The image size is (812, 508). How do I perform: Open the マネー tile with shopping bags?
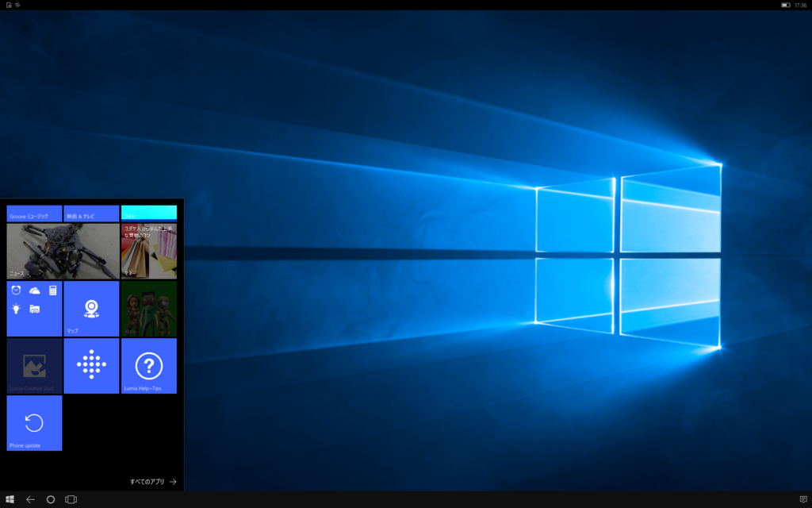[x=149, y=252]
